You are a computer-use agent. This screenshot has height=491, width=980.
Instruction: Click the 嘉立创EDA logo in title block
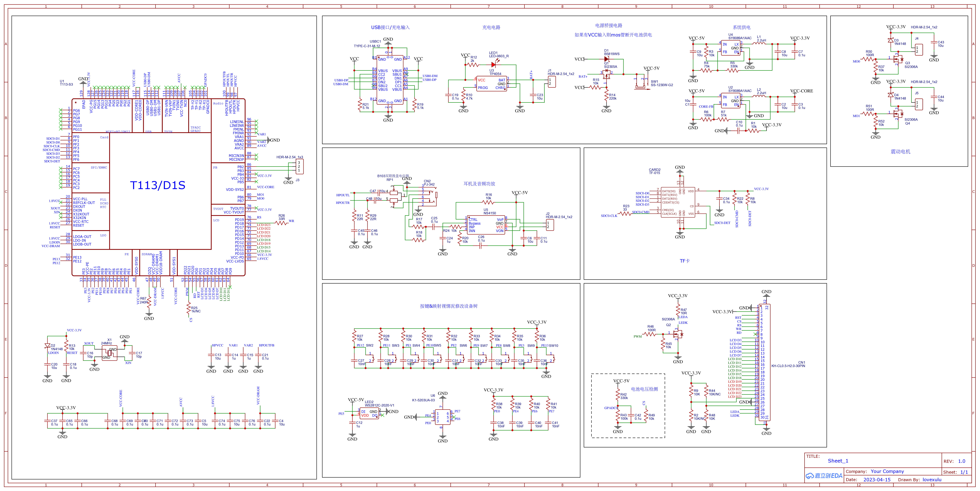tap(824, 476)
